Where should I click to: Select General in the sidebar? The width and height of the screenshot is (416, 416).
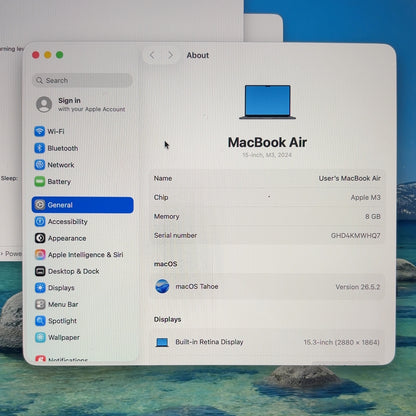pos(83,205)
